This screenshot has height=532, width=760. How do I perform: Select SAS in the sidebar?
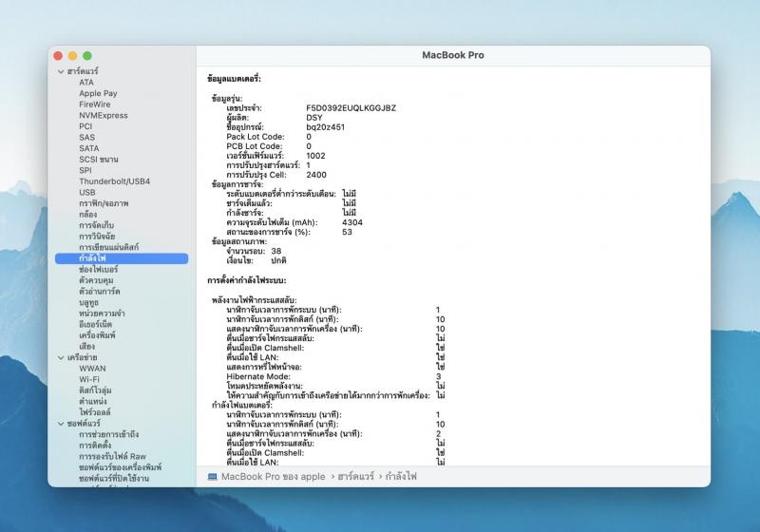(86, 138)
